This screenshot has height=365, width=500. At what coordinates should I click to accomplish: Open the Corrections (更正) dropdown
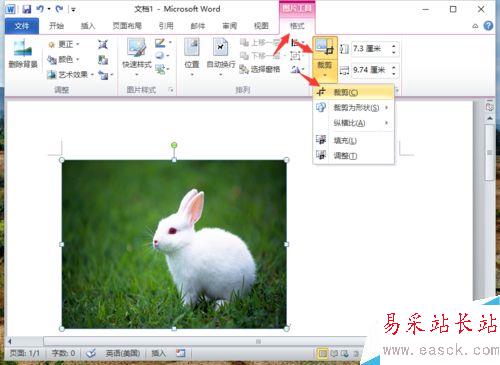(x=64, y=44)
